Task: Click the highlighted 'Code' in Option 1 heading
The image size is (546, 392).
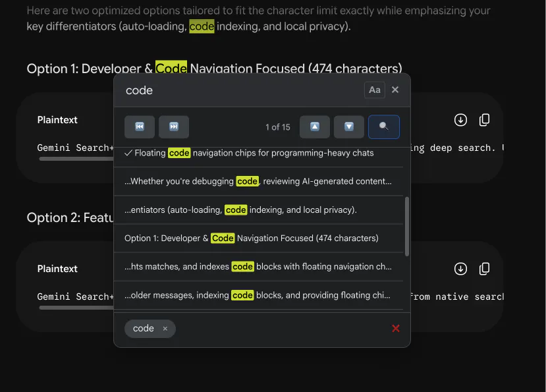Action: coord(171,68)
